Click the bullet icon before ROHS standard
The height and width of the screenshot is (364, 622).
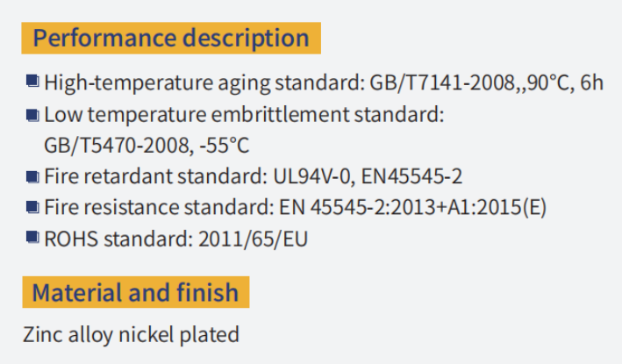tap(32, 237)
